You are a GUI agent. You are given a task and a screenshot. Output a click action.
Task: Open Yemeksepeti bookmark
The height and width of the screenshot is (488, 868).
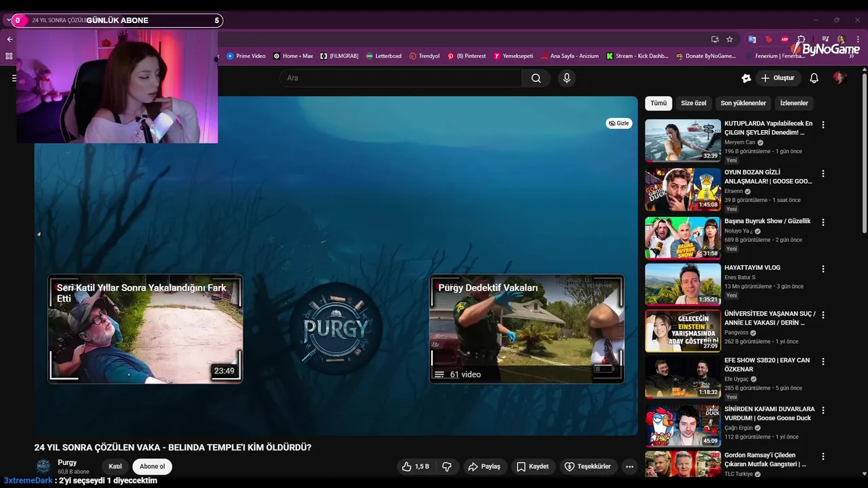[x=513, y=56]
